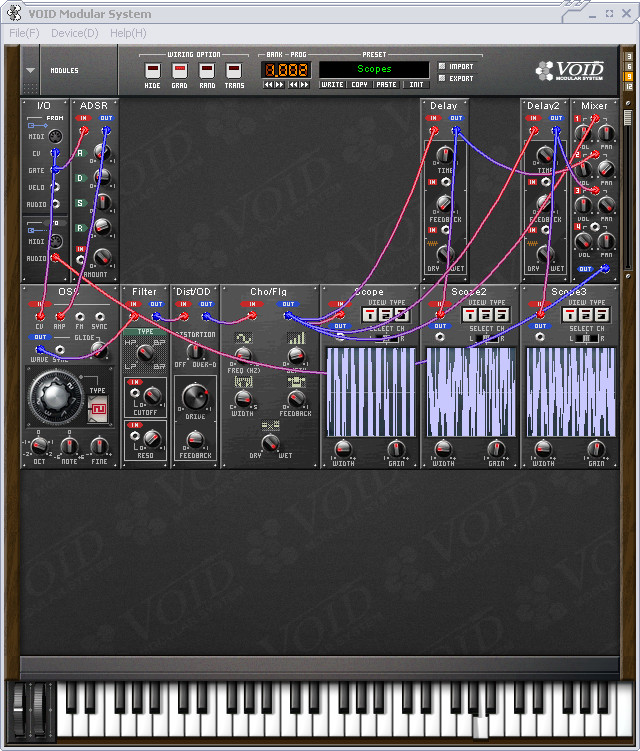Image resolution: width=640 pixels, height=751 pixels.
Task: Expand the MODULES dropdown arrow
Action: (x=30, y=70)
